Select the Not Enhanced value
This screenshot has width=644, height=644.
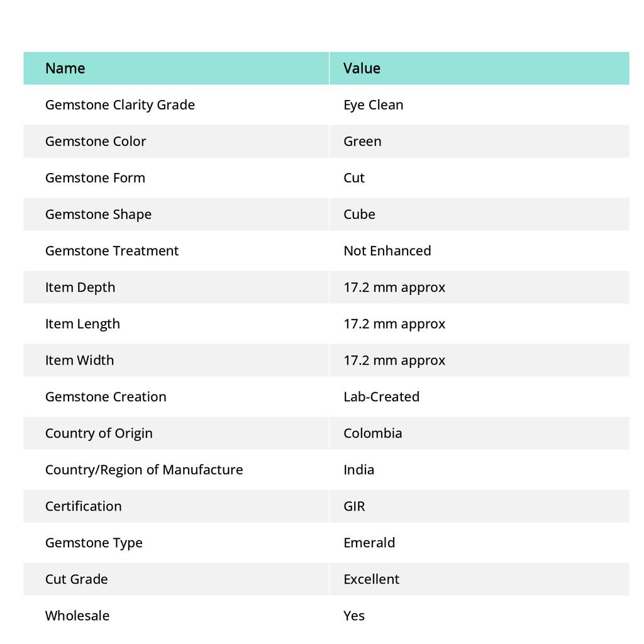[387, 250]
